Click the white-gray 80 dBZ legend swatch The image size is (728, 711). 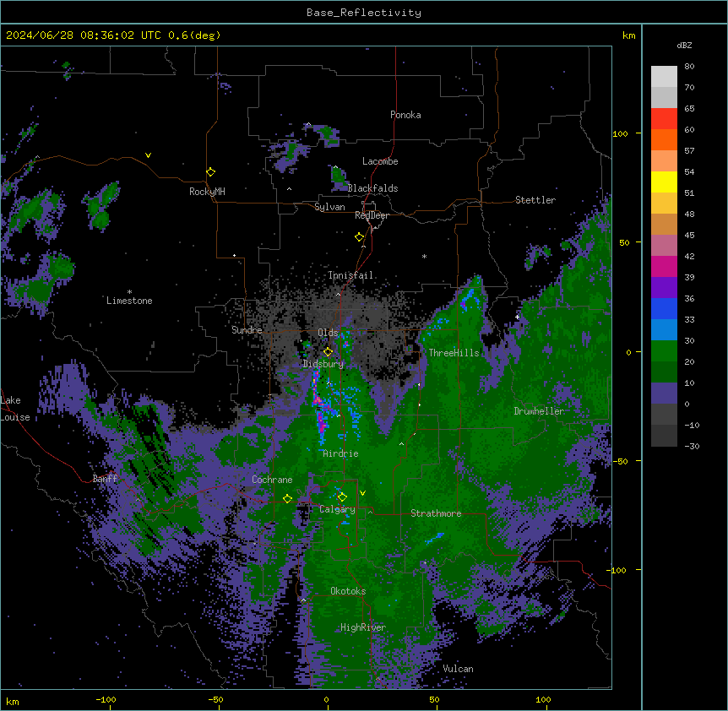[664, 77]
